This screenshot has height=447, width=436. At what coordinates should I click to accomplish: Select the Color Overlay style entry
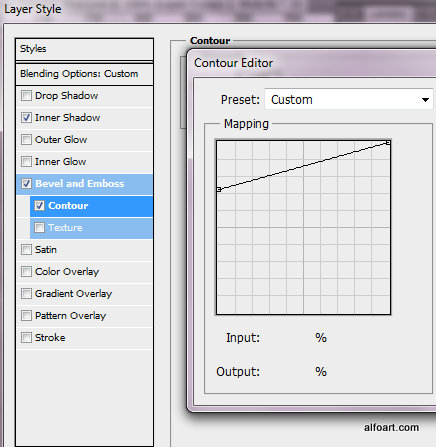[x=84, y=272]
